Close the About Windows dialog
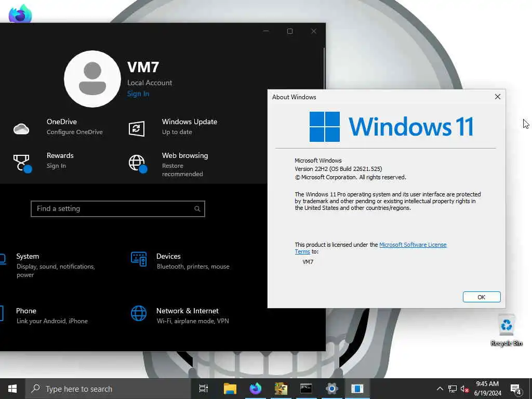 tap(497, 97)
